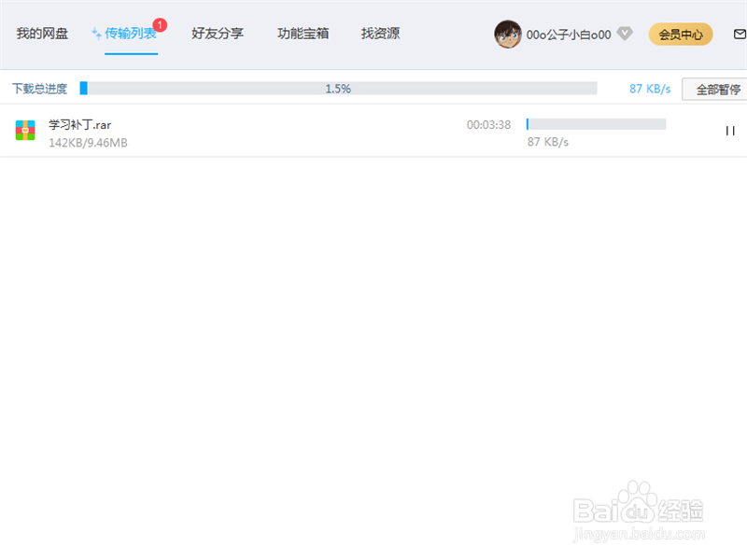The width and height of the screenshot is (747, 560).
Task: Click the total speed 87 KB/s in blue
Action: pyautogui.click(x=650, y=89)
